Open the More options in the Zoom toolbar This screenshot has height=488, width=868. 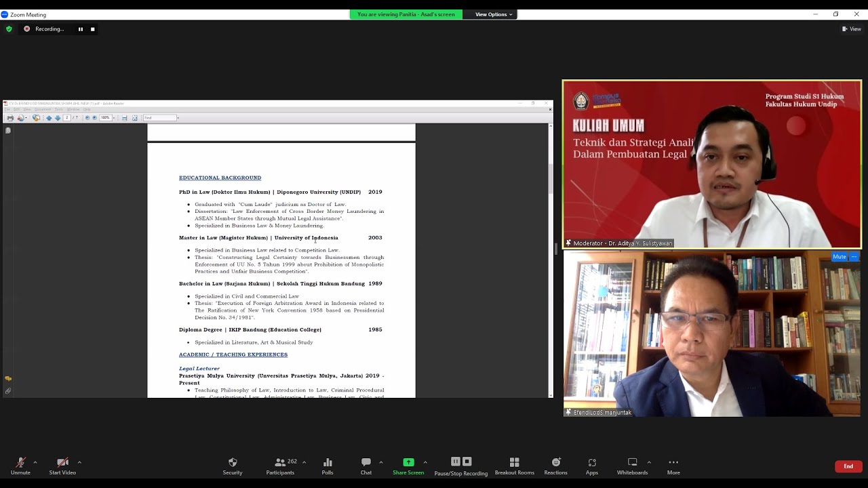[673, 466]
